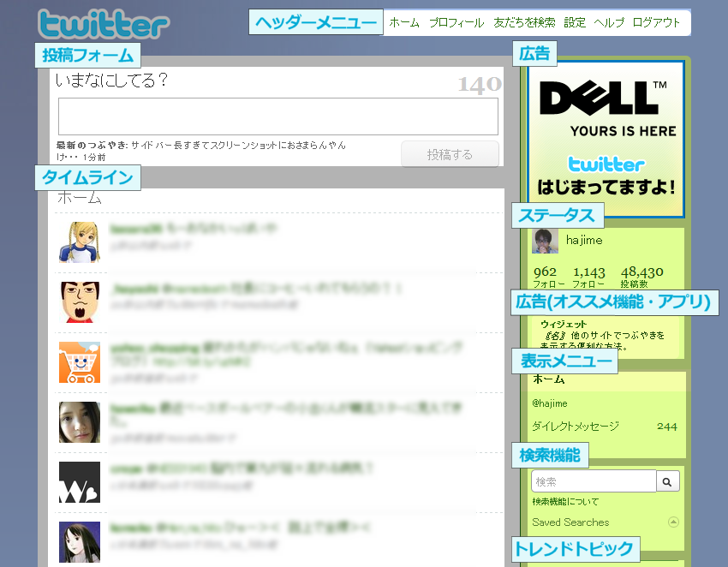Screen dimensions: 728x567
Task: Click ログアウト in header menu
Action: 656,22
